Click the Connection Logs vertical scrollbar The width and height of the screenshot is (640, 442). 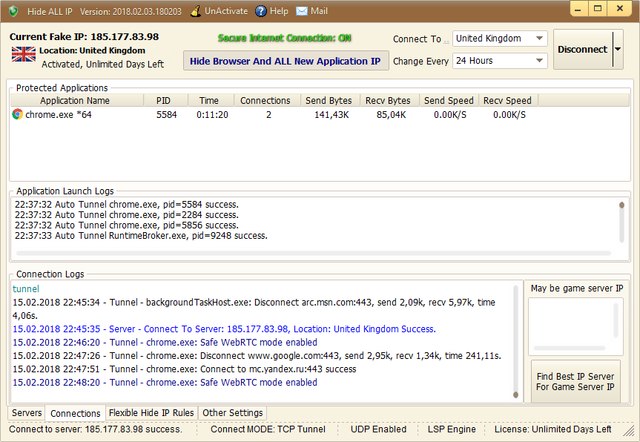click(515, 340)
